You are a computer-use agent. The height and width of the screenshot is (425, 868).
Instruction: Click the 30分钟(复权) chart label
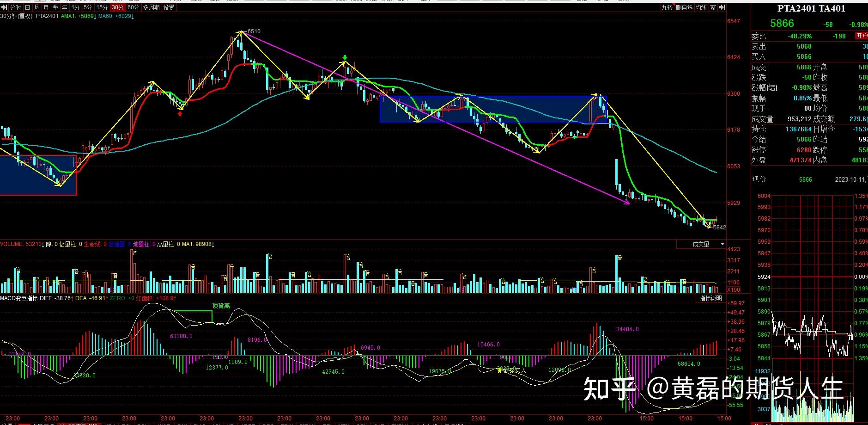point(17,16)
